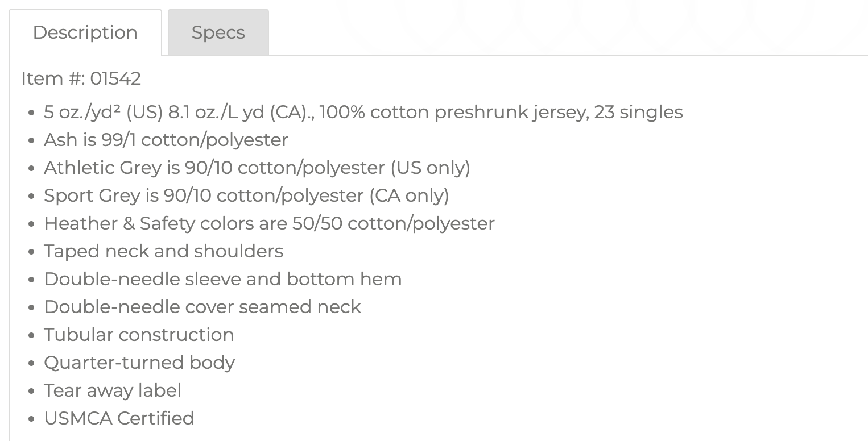Click the Heather & Safety colors line
Viewport: 868px width, 441px height.
[269, 223]
